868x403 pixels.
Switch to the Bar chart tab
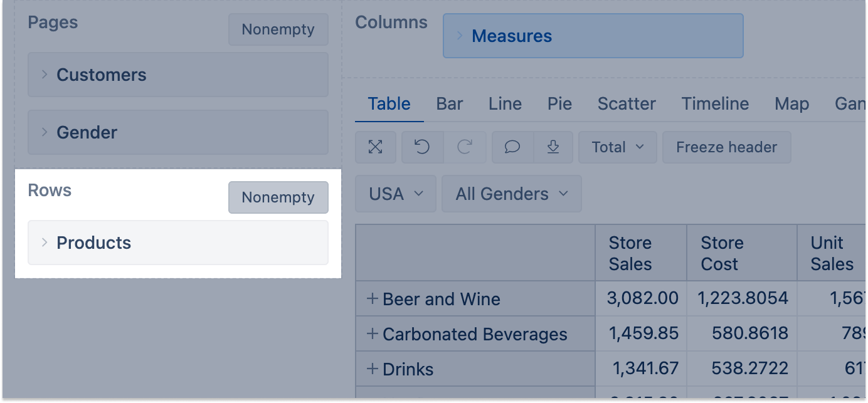(450, 104)
